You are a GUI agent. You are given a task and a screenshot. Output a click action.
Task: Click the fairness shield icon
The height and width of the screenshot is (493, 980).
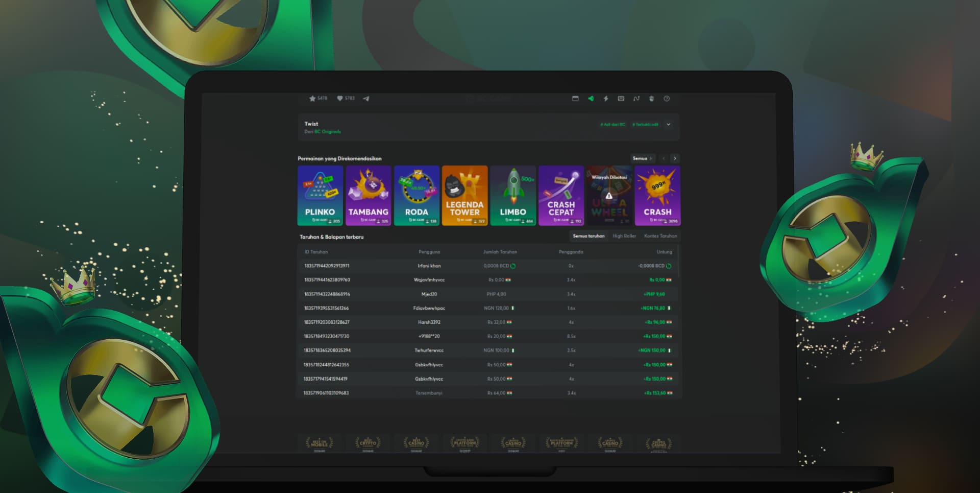pyautogui.click(x=651, y=99)
